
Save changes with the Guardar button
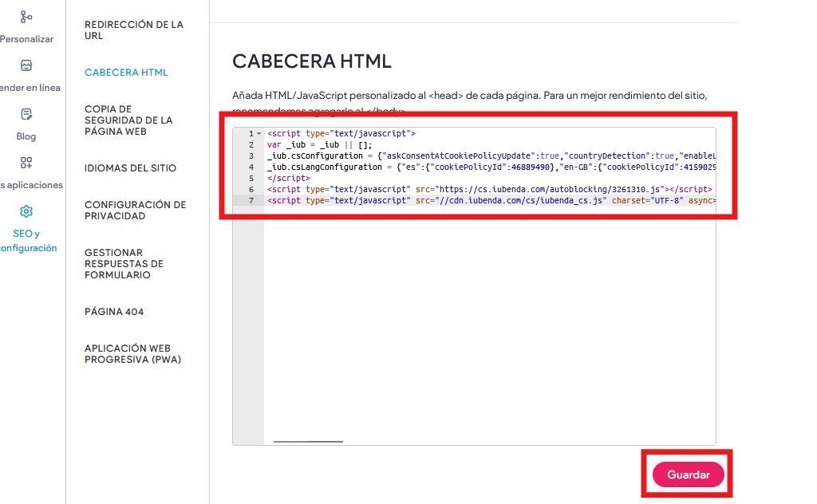689,474
